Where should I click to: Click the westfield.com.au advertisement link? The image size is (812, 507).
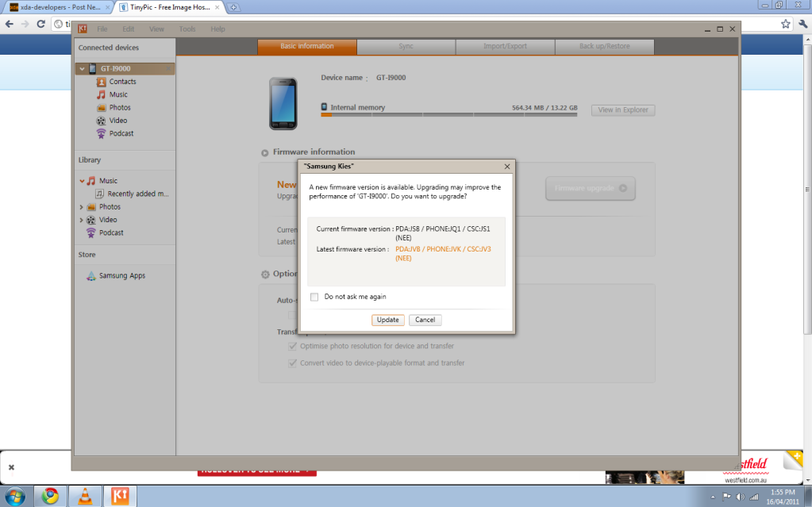click(x=745, y=480)
